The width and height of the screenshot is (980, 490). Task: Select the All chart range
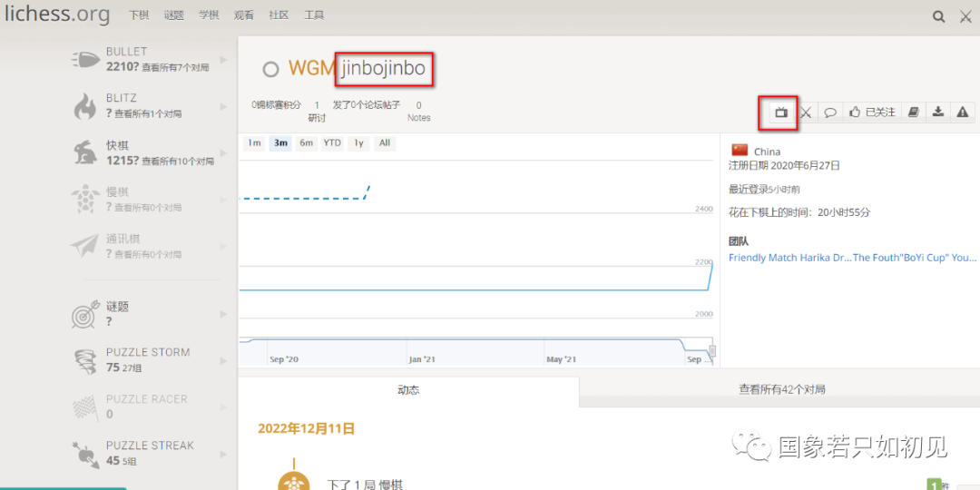click(x=385, y=143)
